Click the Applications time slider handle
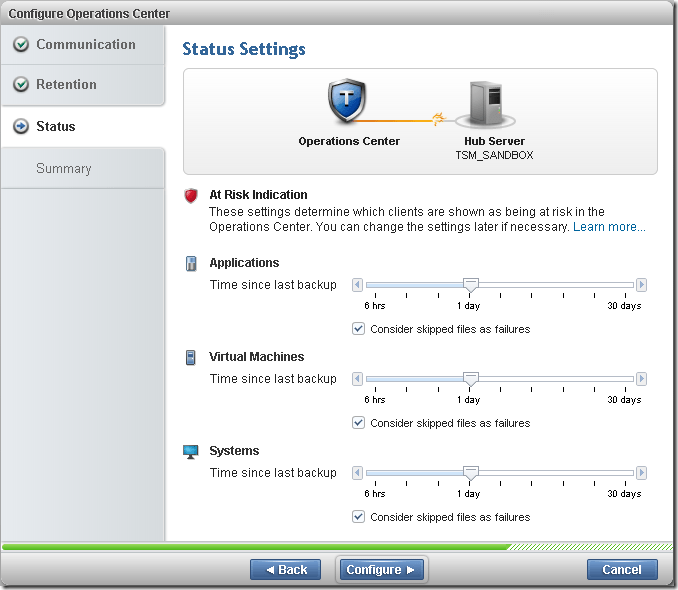Screen dimensions: 678x590 471,285
